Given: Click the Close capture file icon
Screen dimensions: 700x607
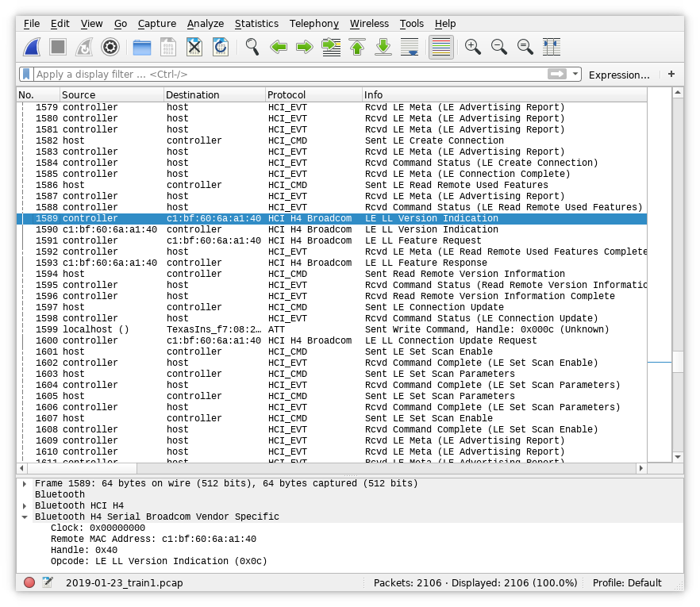Looking at the screenshot, I should coord(194,47).
